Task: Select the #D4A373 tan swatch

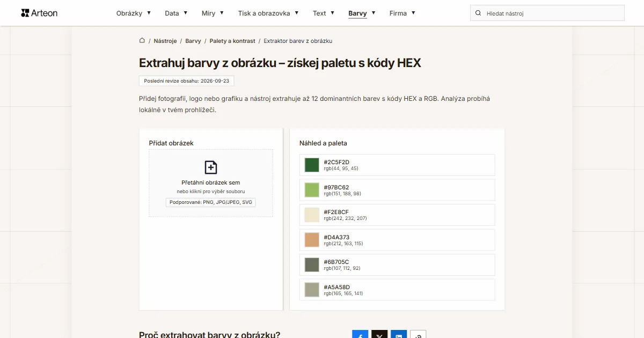Action: (311, 240)
